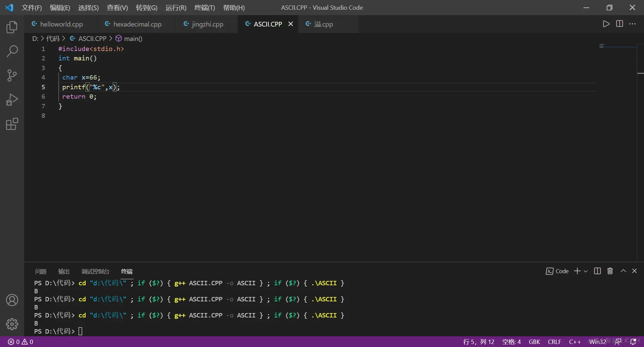Open the Explorer sidebar icon
Viewport: 644px width, 347px height.
tap(12, 27)
